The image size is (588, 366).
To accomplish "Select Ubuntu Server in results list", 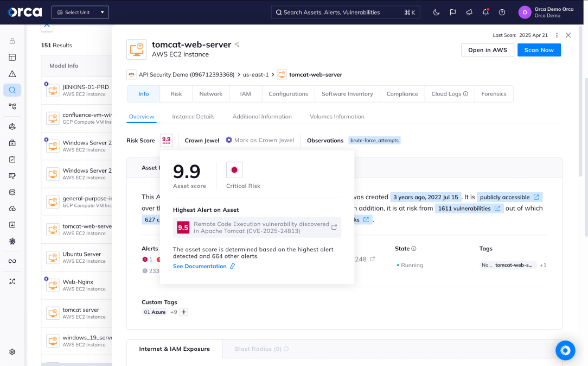I will [76, 257].
